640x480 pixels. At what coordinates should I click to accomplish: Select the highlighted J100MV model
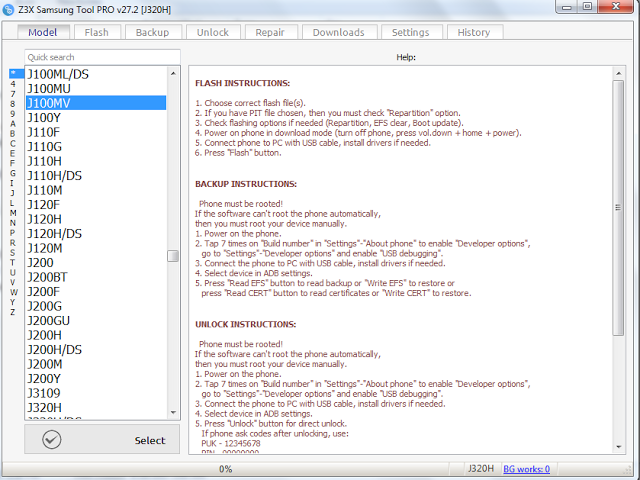click(96, 103)
